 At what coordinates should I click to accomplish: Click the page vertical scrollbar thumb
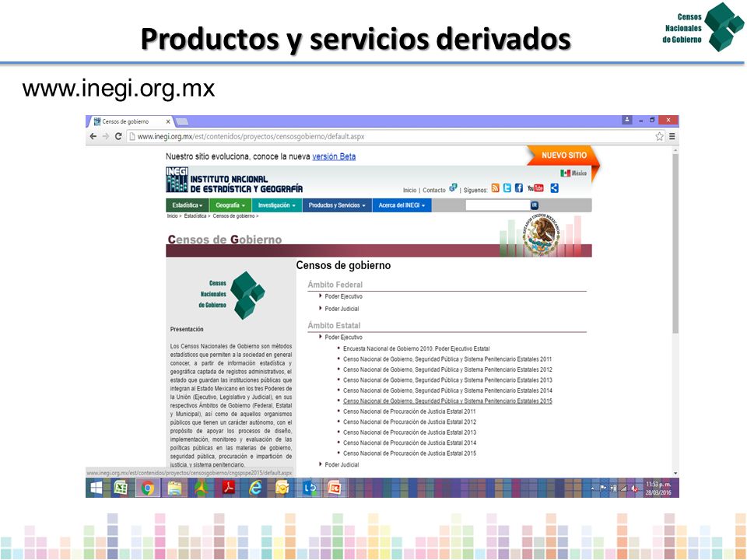pos(675,243)
